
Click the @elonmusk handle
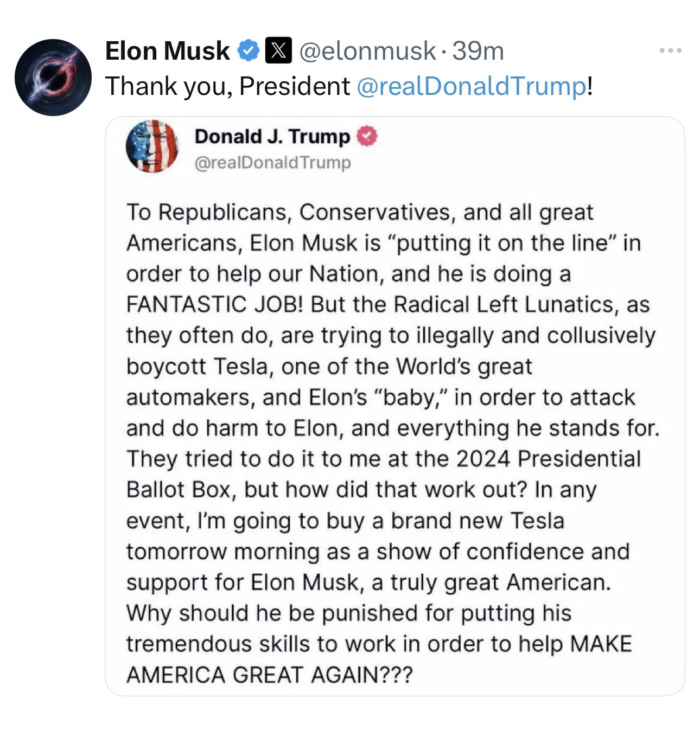[367, 51]
